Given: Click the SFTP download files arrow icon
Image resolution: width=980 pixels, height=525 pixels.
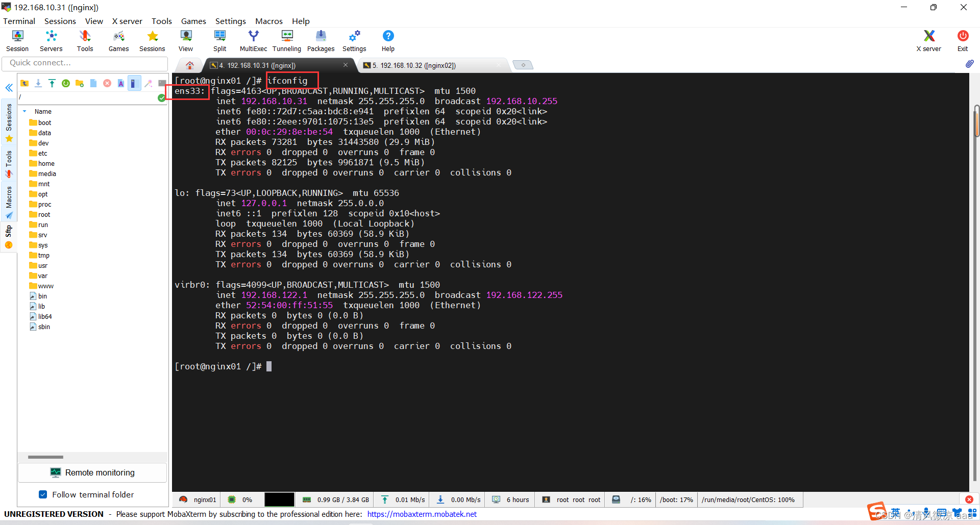Looking at the screenshot, I should pos(38,83).
